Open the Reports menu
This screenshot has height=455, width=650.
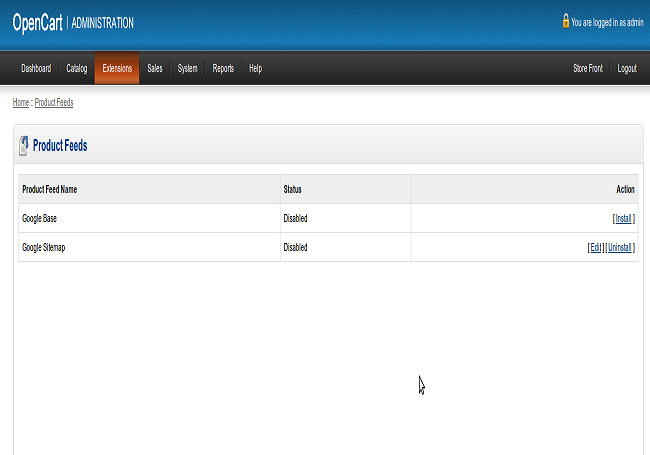[x=223, y=68]
